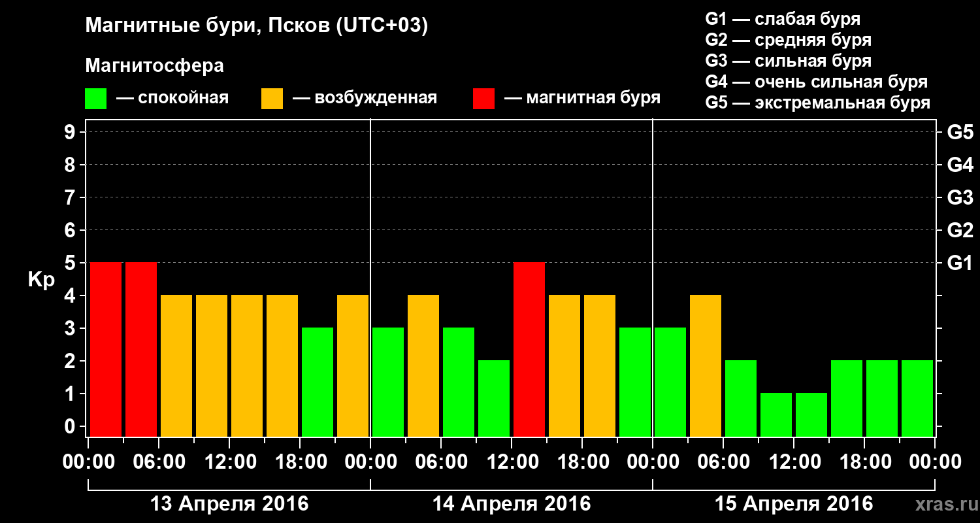
Task: Click the red 'магнитная буря' legend swatch
Action: tap(483, 99)
